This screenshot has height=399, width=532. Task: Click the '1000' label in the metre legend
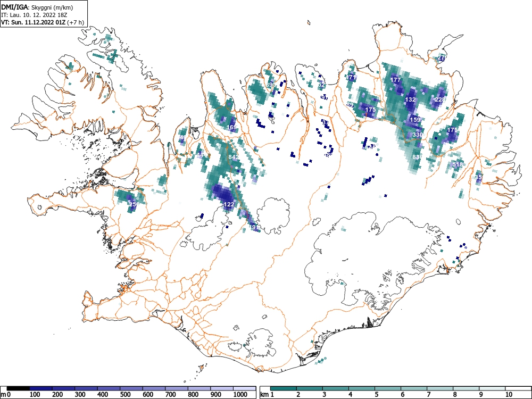pos(240,395)
